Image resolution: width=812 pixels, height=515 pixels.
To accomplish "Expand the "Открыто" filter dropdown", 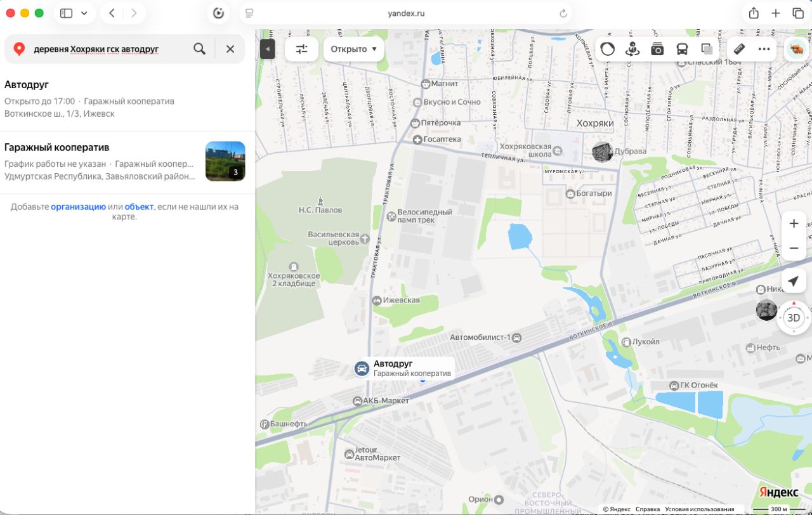I will 353,49.
